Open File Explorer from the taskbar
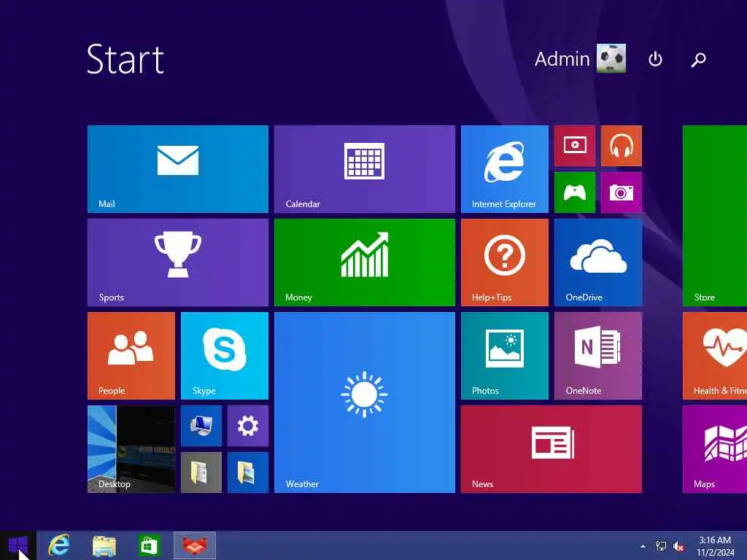This screenshot has height=560, width=747. (104, 545)
